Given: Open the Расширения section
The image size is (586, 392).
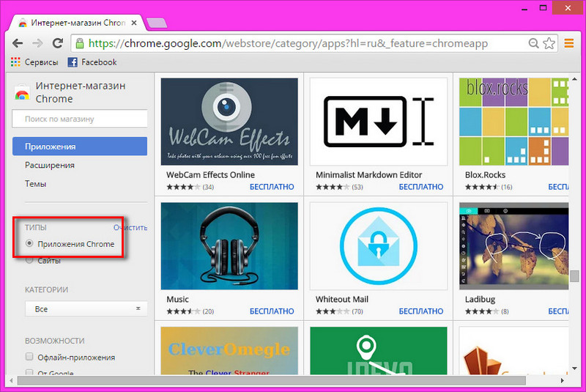Looking at the screenshot, I should 50,165.
